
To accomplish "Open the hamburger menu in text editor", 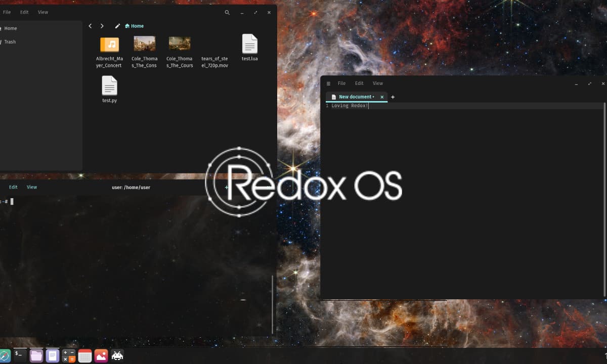I will (328, 83).
